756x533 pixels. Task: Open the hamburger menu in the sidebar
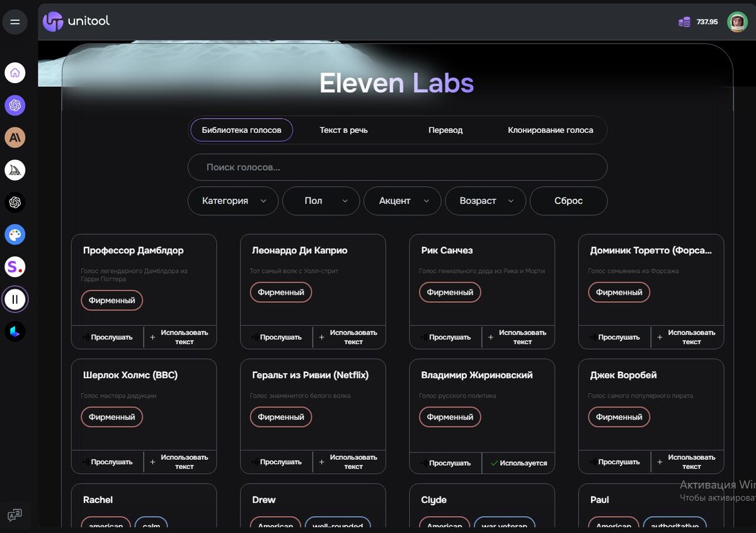click(x=15, y=22)
